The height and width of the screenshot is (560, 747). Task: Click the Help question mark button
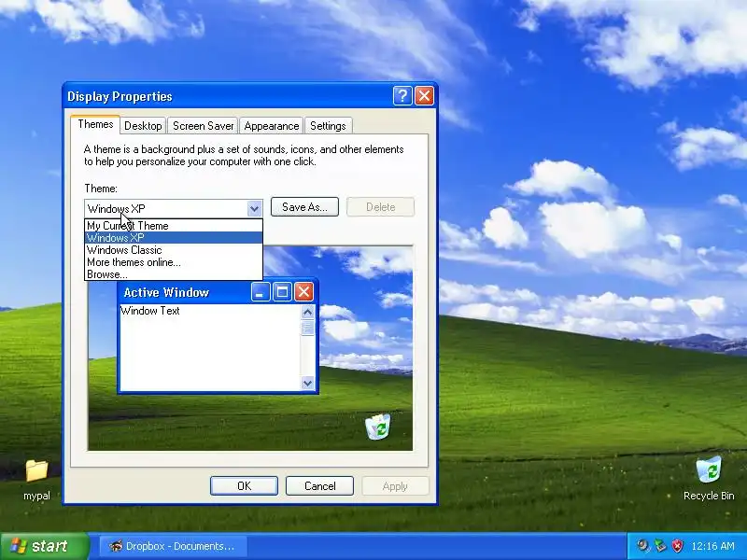tap(402, 96)
